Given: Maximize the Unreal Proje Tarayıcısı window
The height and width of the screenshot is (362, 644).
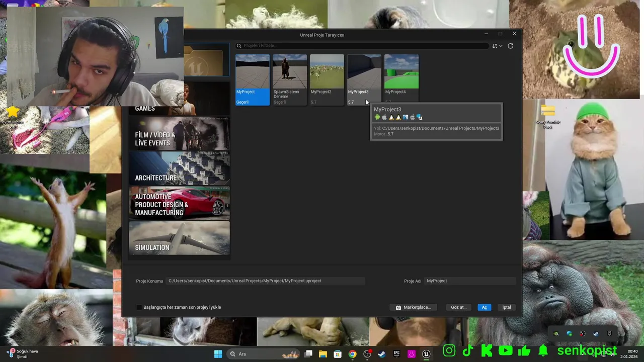Looking at the screenshot, I should pyautogui.click(x=500, y=34).
